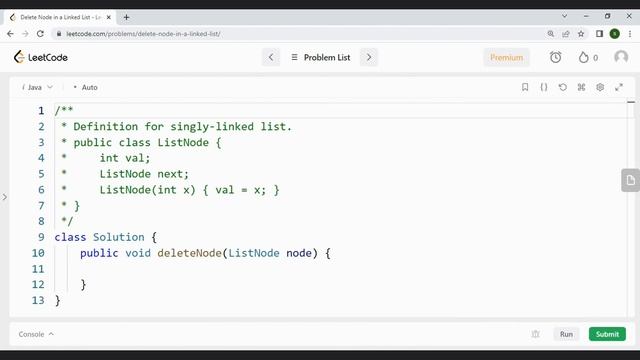Open the user avatar profile

tap(621, 57)
